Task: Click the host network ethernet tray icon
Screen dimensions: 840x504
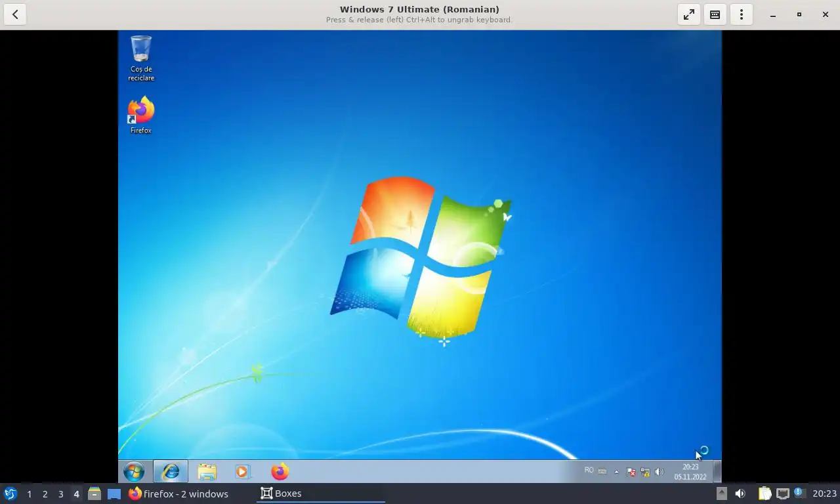Action: click(x=782, y=493)
